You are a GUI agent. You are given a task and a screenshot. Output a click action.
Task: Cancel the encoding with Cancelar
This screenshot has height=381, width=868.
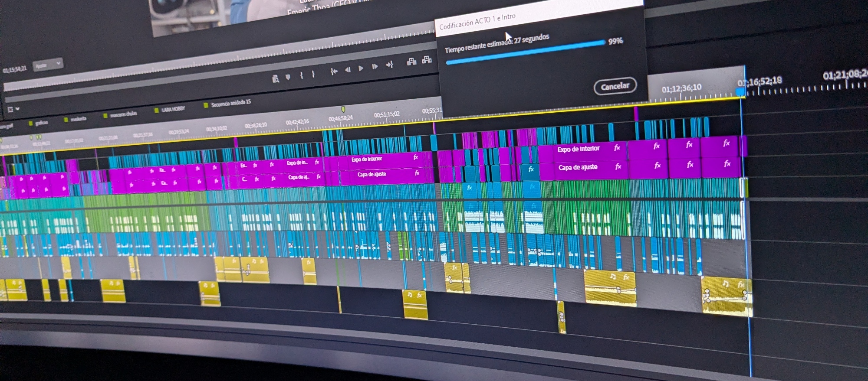point(615,86)
